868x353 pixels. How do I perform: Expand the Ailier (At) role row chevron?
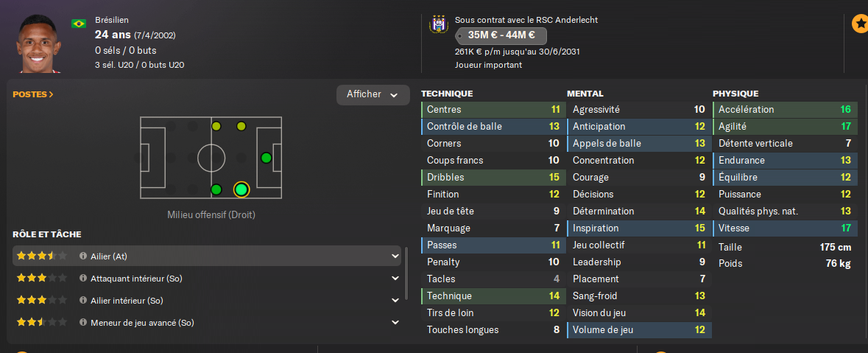tap(395, 256)
